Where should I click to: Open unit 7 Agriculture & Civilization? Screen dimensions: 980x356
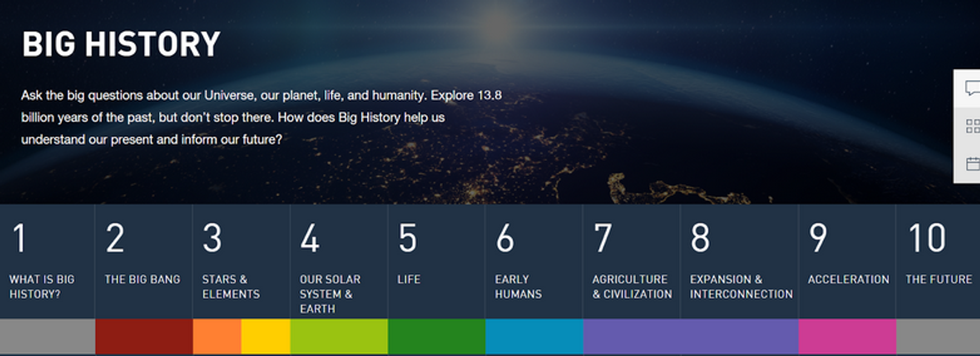[632, 261]
